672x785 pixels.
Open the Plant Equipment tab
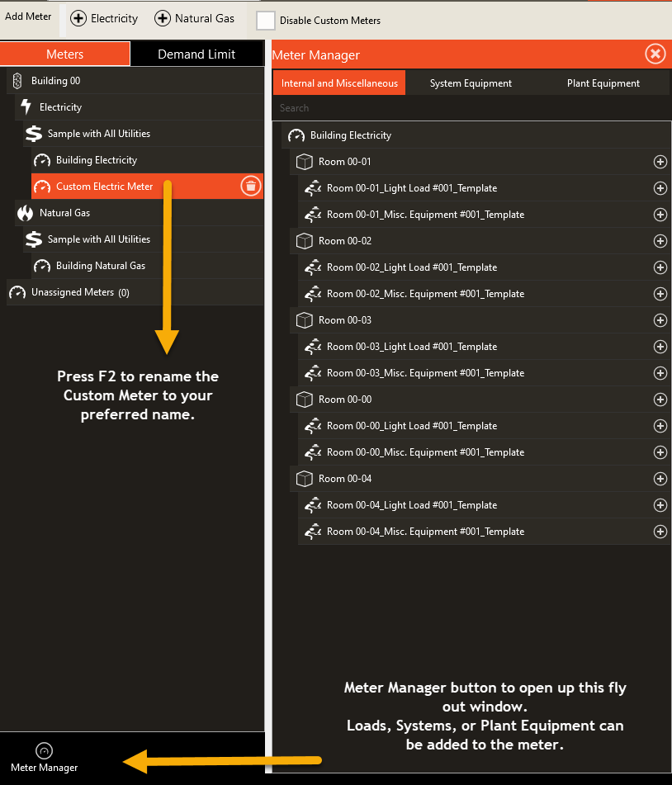(x=603, y=83)
